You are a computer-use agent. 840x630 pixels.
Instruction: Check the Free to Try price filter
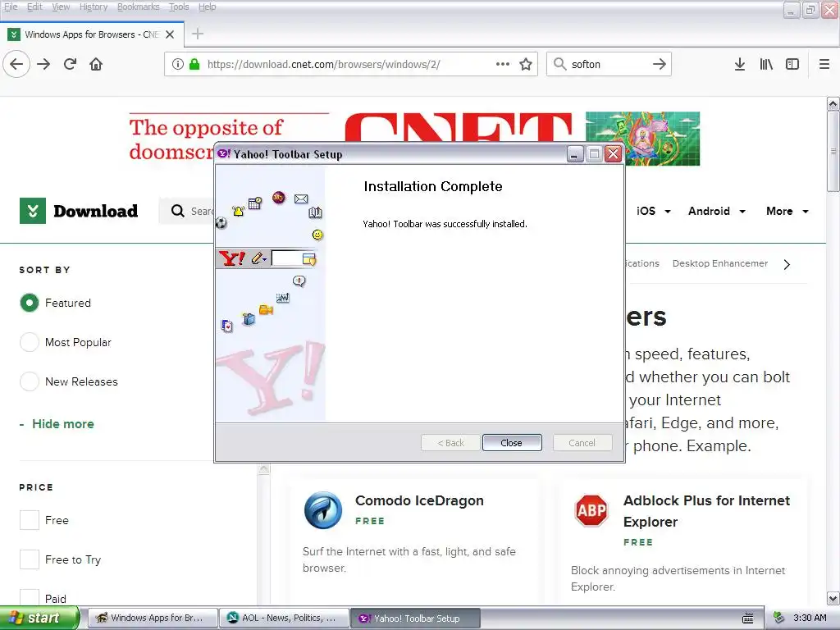point(30,559)
